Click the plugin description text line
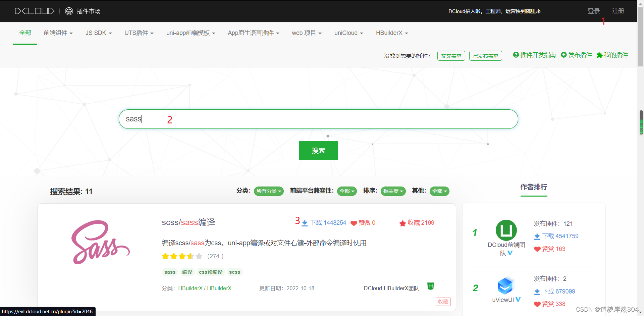 coord(264,243)
